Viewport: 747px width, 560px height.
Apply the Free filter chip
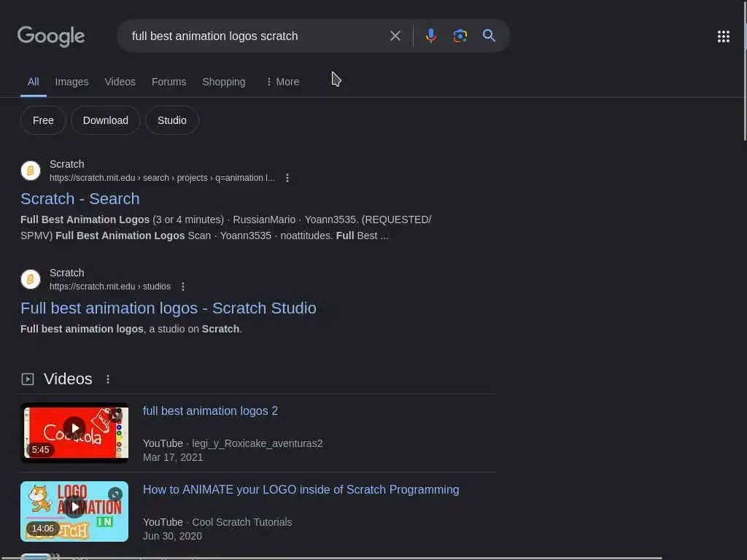pos(43,120)
